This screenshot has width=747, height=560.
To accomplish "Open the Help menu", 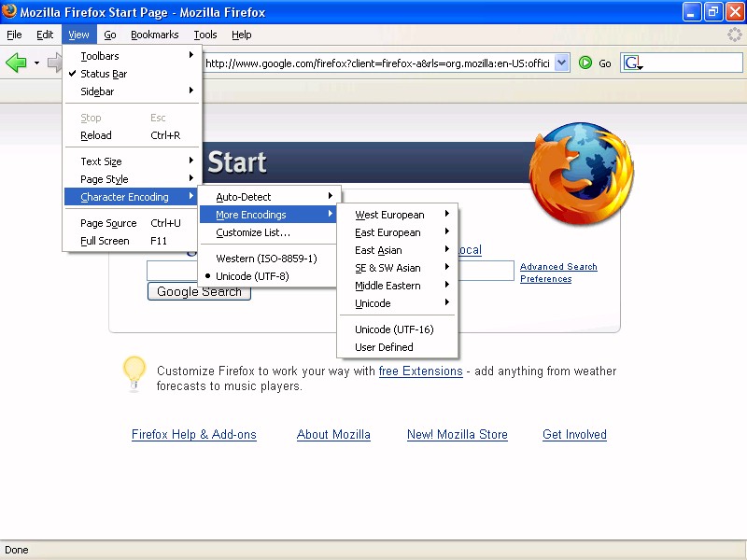I will coord(242,35).
